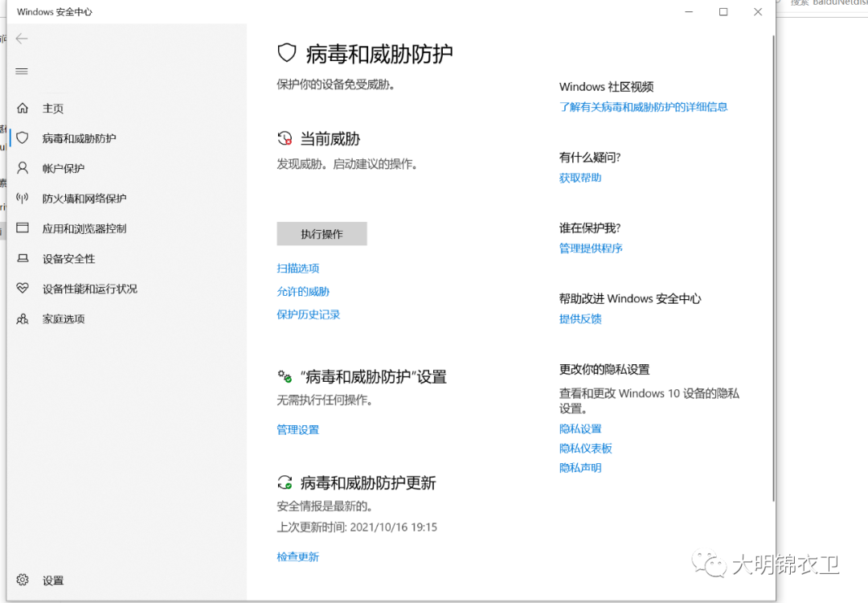View 保护历史记录 link

(x=309, y=314)
